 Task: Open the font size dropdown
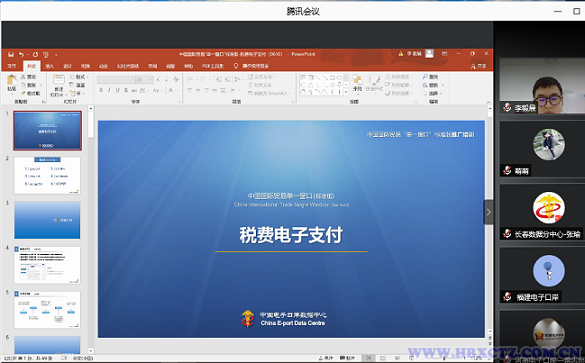point(144,79)
